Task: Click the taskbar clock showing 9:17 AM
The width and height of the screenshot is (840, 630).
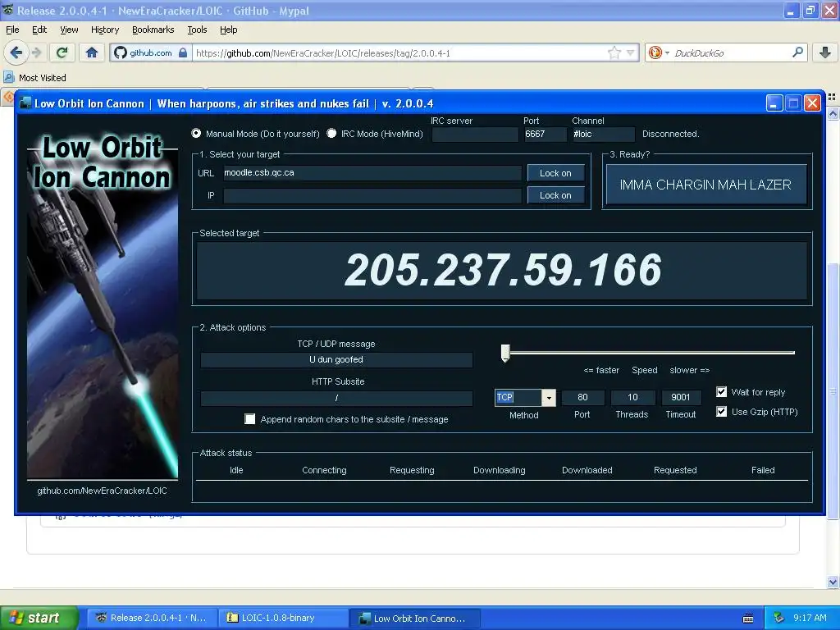Action: (809, 618)
